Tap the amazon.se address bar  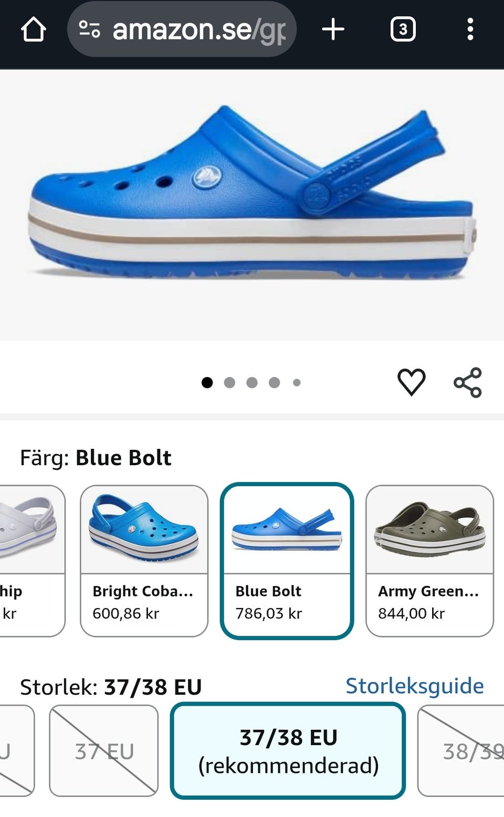[198, 29]
